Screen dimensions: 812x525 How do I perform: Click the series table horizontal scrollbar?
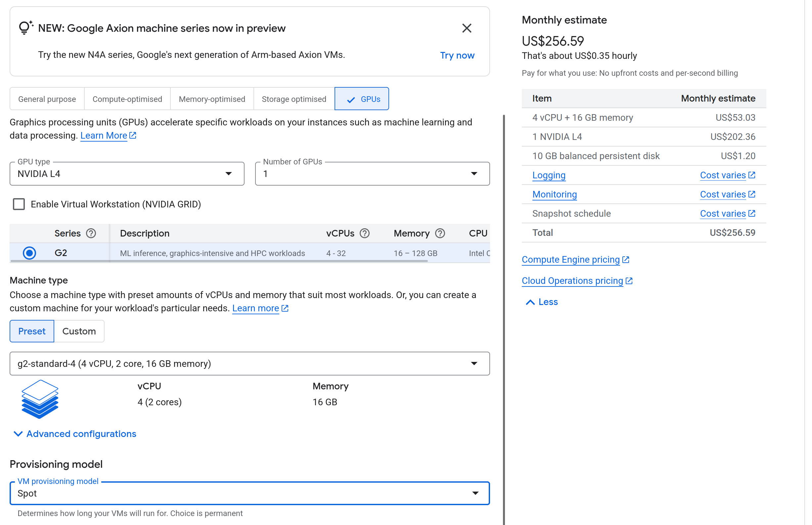(218, 261)
